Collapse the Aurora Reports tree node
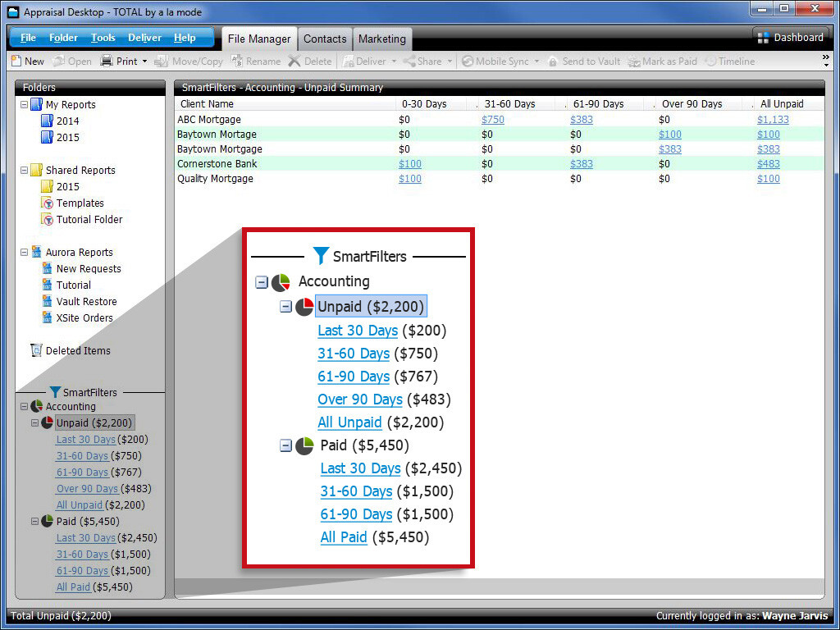Image resolution: width=840 pixels, height=630 pixels. (24, 252)
